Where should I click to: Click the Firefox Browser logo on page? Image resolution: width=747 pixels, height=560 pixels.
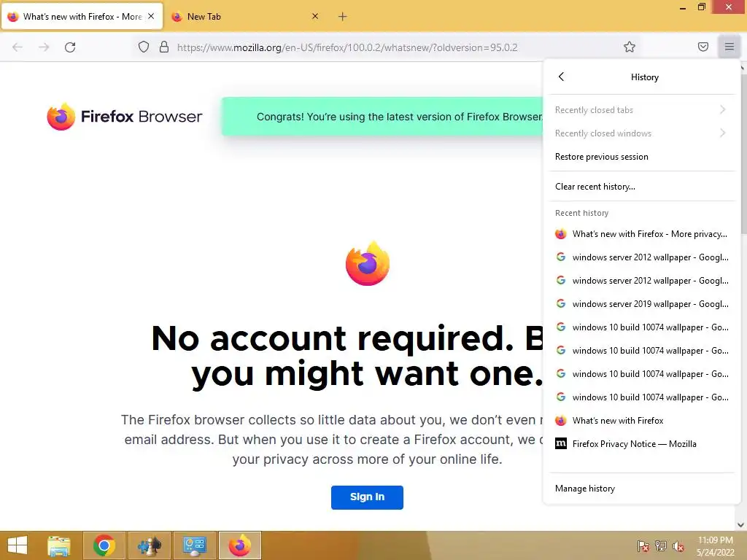125,116
